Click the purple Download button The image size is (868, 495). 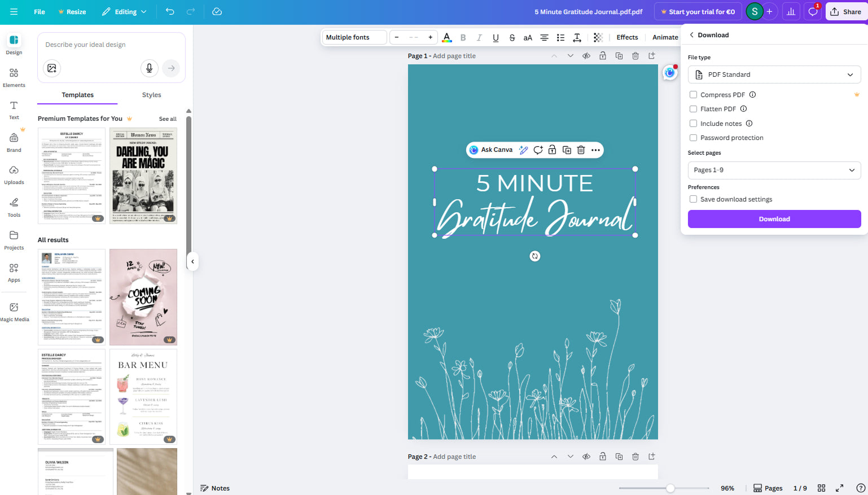774,219
